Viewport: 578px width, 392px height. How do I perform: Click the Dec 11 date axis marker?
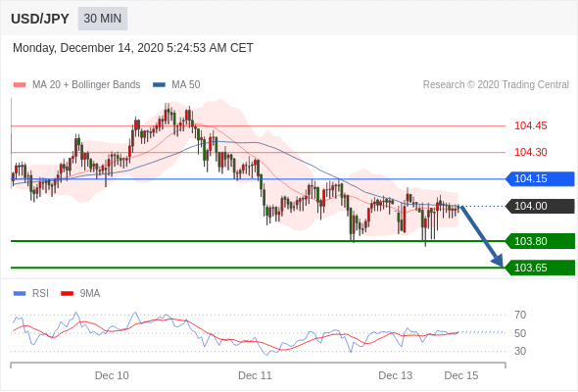(255, 375)
